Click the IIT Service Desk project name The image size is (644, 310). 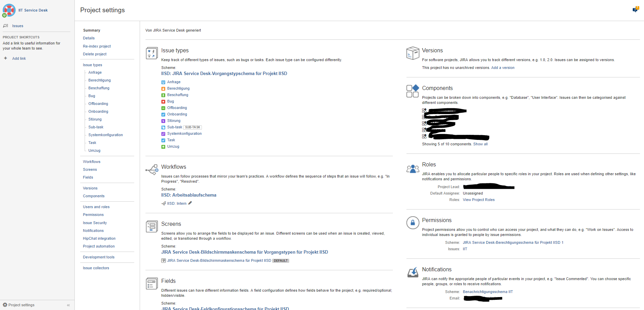33,10
